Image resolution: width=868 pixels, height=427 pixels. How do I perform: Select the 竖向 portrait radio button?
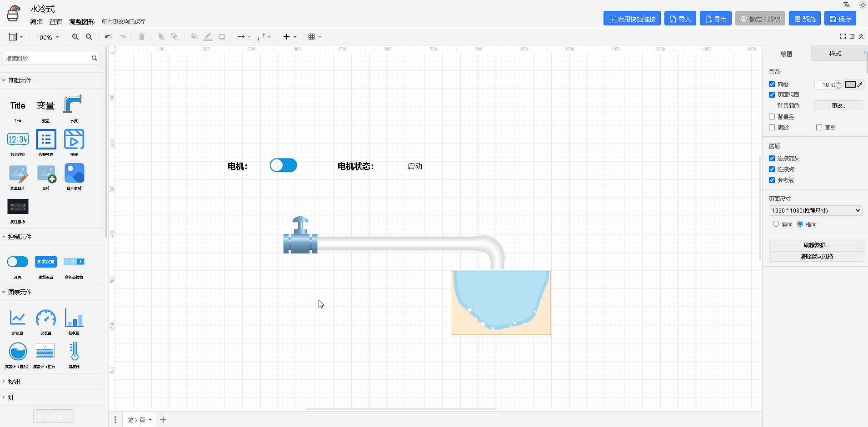pyautogui.click(x=776, y=224)
